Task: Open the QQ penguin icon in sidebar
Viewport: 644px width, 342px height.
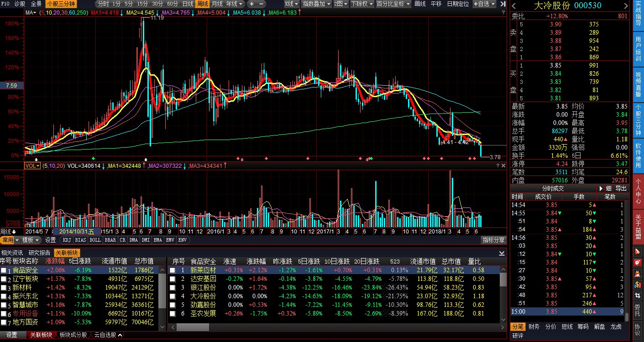Action: 638,274
